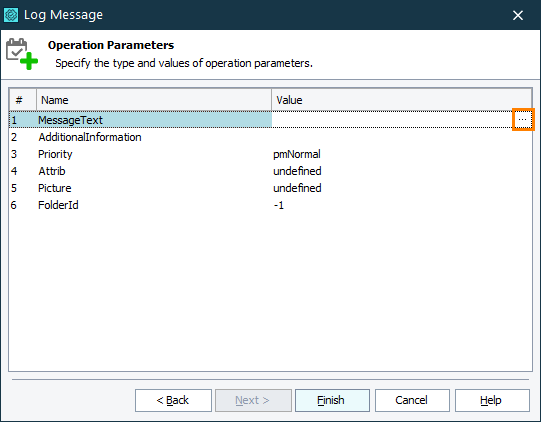Close the Log Message dialog
The height and width of the screenshot is (422, 541).
point(518,15)
